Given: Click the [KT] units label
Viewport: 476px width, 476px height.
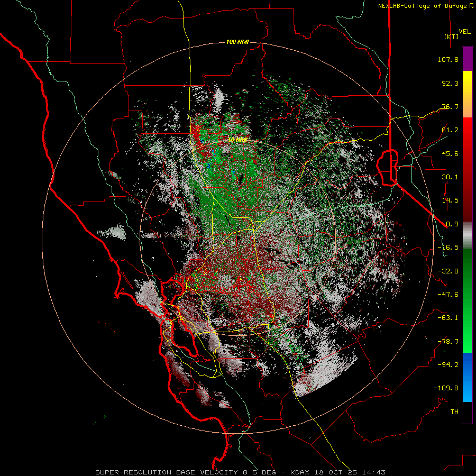Looking at the screenshot, I should tap(451, 36).
